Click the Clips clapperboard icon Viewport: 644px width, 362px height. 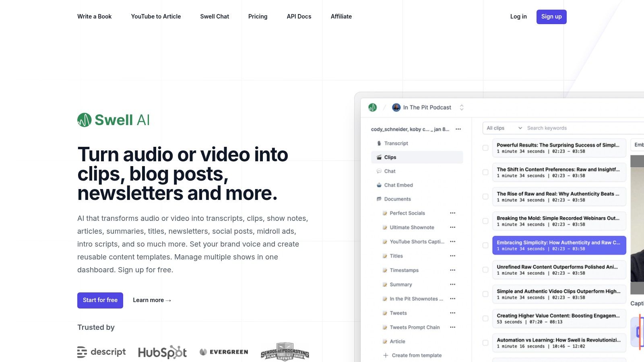coord(379,157)
